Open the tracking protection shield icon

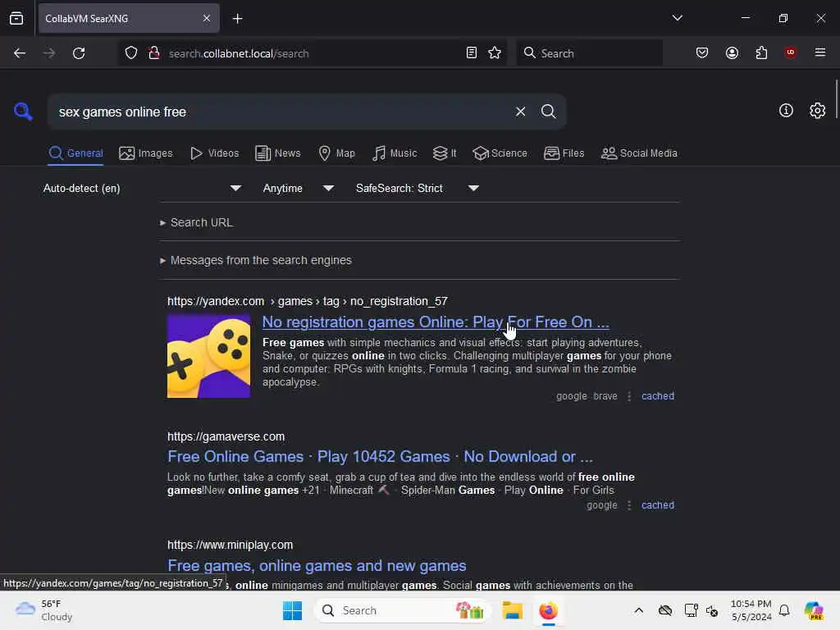click(x=131, y=53)
